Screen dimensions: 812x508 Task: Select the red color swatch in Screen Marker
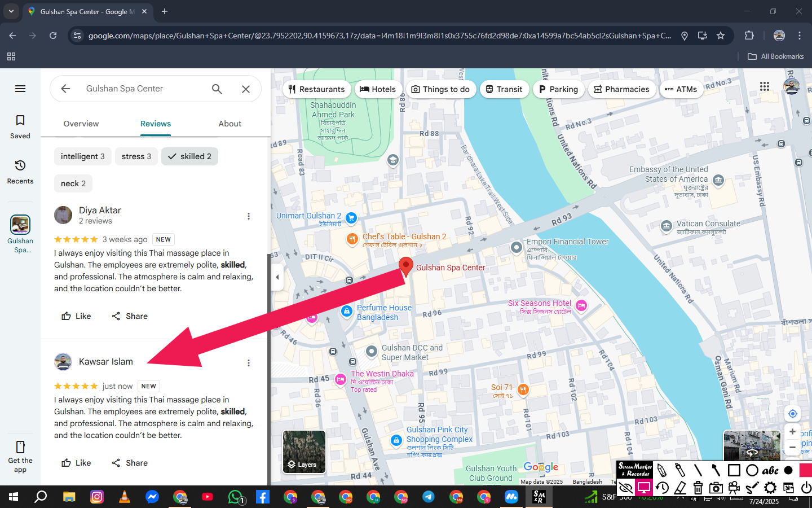coord(805,470)
